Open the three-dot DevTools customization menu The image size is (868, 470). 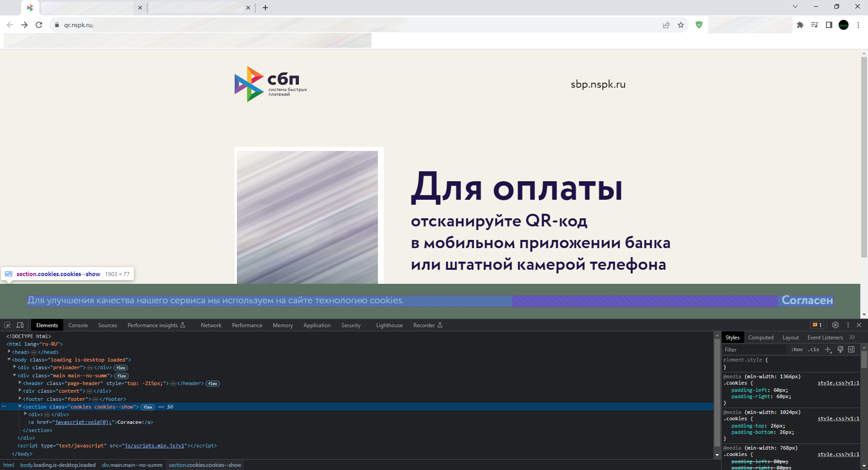(848, 325)
